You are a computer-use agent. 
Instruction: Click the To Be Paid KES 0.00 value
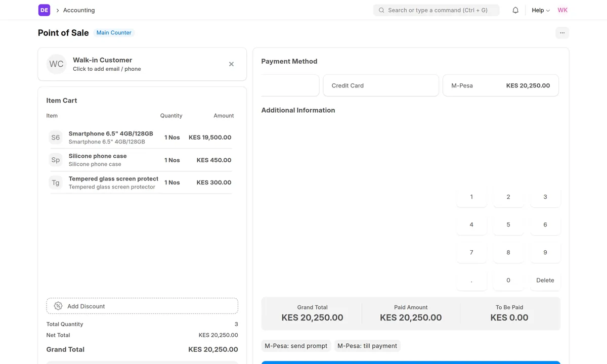[x=509, y=317]
